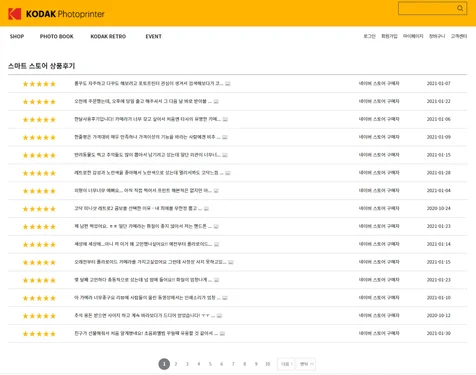Click the 다음 next-page button
Viewport: 476px width, 375px height.
[287, 364]
